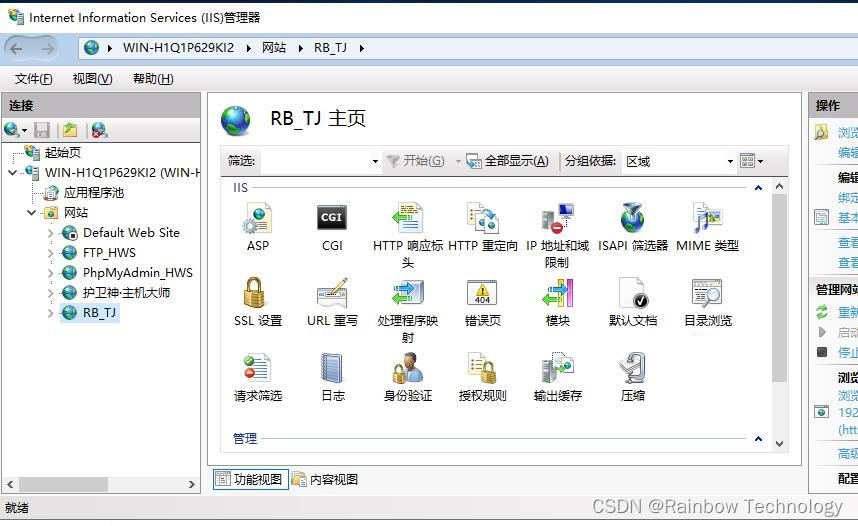The image size is (858, 526).
Task: Collapse the WIN-H1Q1P629KI2 server node
Action: pyautogui.click(x=13, y=173)
